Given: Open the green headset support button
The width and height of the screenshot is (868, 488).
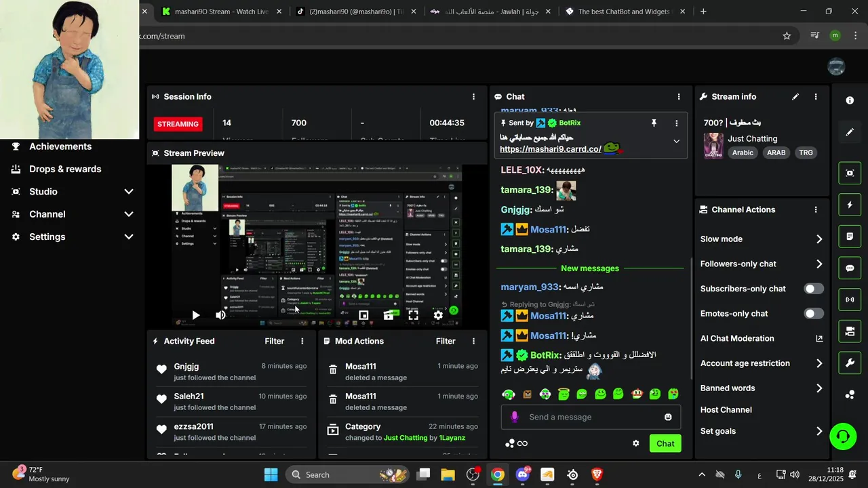Looking at the screenshot, I should [844, 436].
